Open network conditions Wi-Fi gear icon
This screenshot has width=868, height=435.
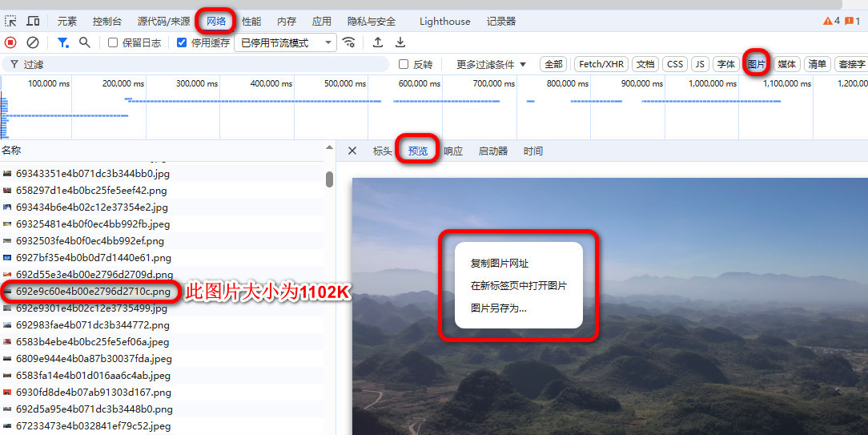(348, 42)
